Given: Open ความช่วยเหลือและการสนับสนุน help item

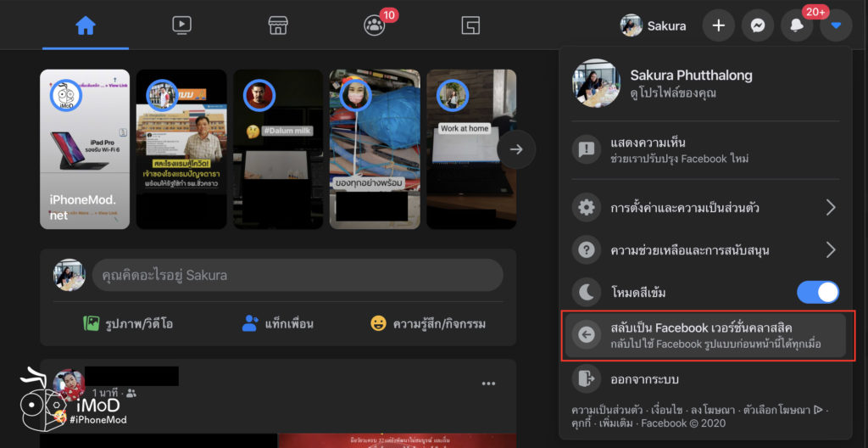Looking at the screenshot, I should point(705,250).
